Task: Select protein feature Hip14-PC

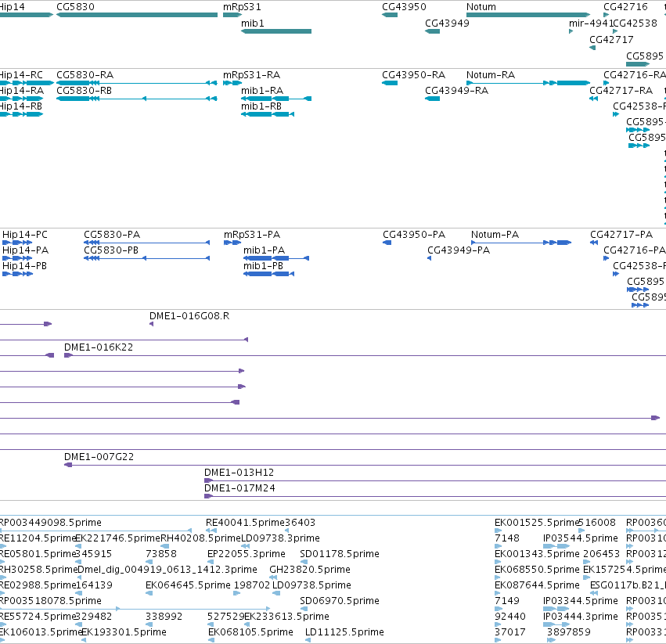Action: coord(17,243)
